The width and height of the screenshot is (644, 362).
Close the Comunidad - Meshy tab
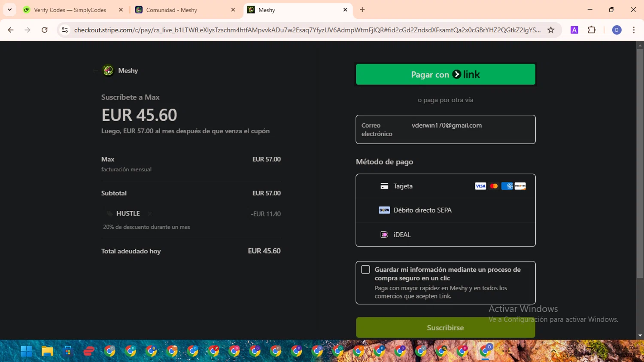233,10
